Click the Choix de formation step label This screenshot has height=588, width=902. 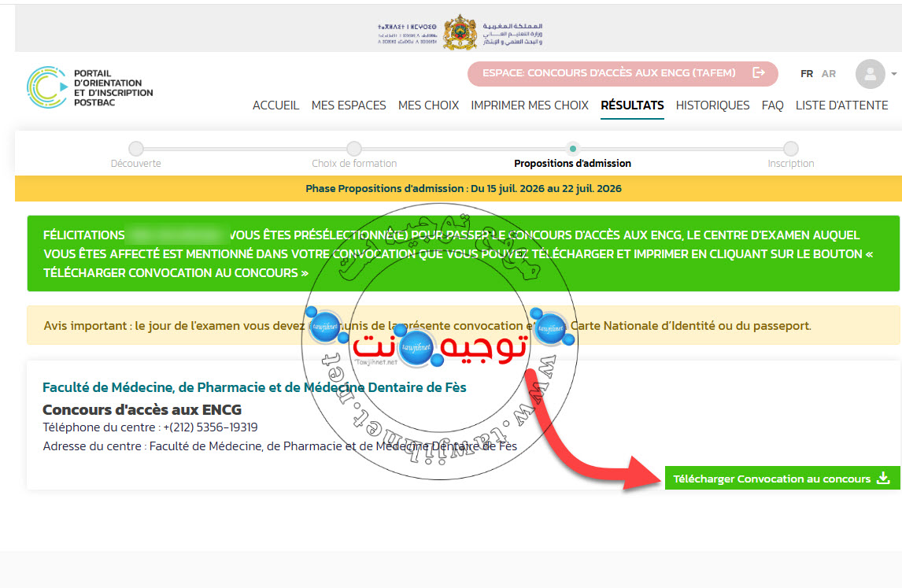354,164
